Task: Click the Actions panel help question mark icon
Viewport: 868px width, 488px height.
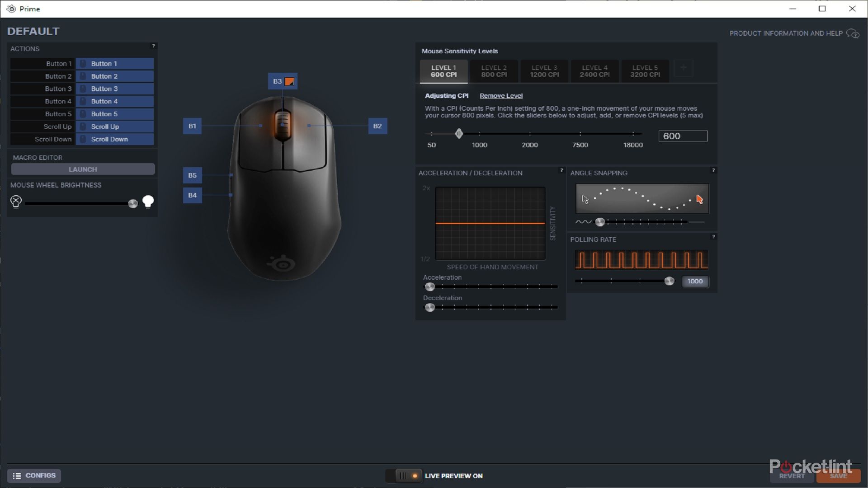Action: (153, 46)
